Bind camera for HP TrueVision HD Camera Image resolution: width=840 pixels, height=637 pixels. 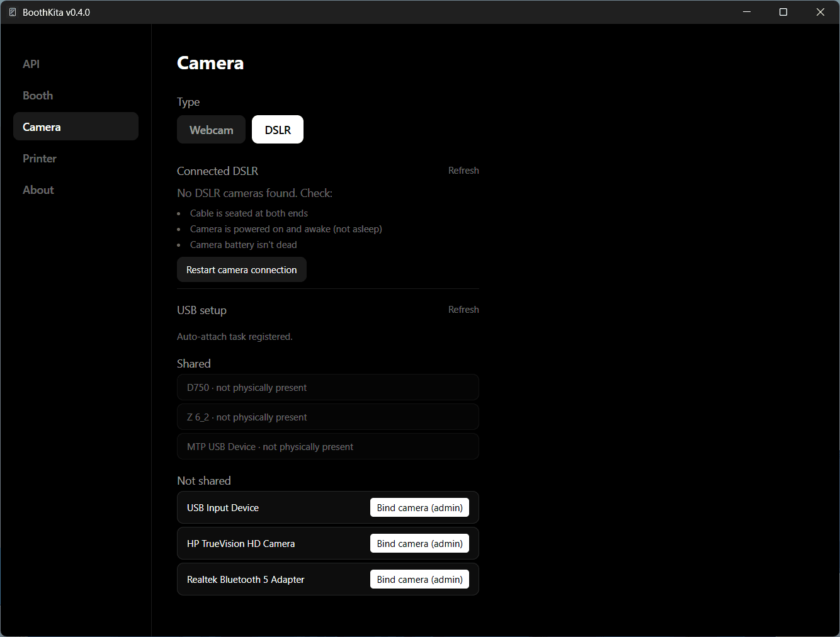point(419,543)
